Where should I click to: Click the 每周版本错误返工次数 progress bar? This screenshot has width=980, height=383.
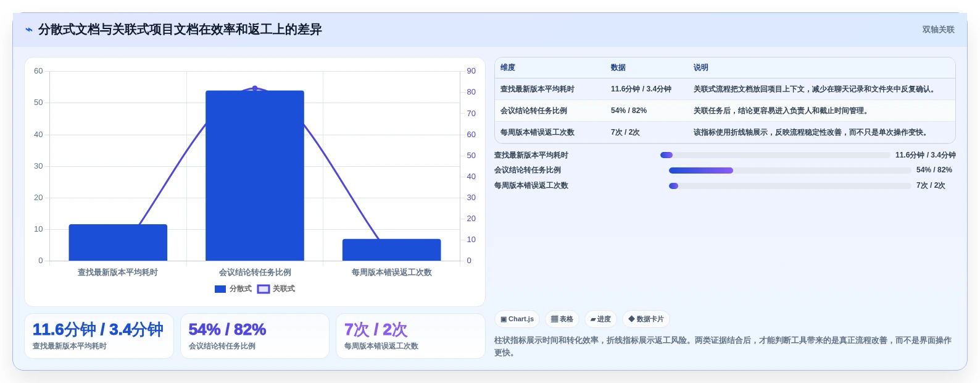tap(790, 186)
